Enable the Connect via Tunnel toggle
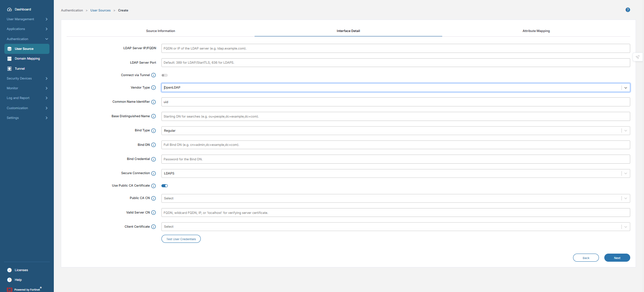 tap(164, 75)
